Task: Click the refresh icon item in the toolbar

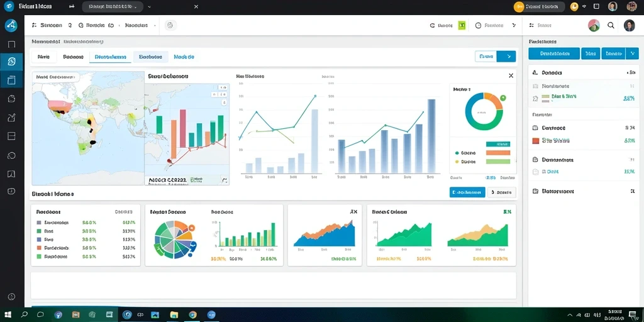Action: point(441,25)
